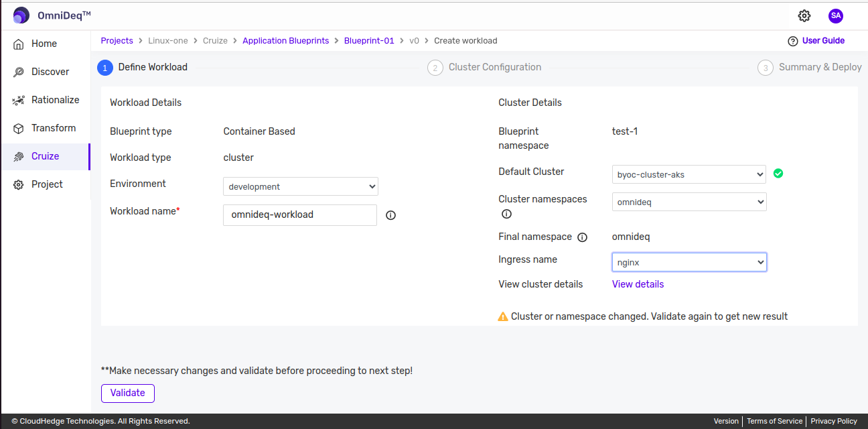The height and width of the screenshot is (429, 868).
Task: Open View details link
Action: 638,284
